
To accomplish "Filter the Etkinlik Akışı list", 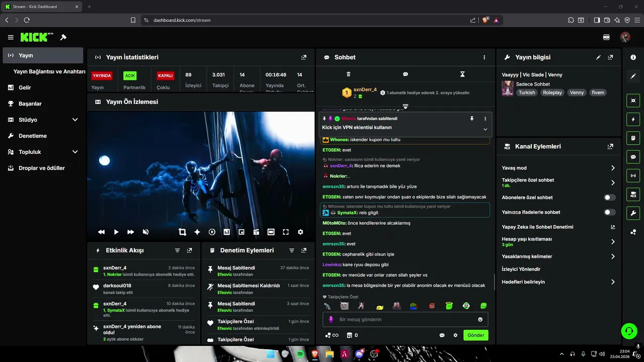I will tap(178, 250).
